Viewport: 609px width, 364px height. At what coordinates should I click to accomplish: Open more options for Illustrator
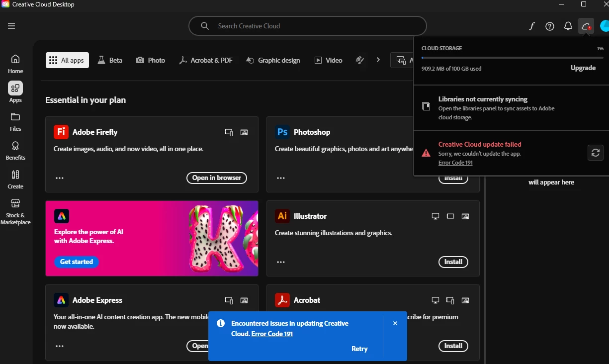(x=281, y=262)
